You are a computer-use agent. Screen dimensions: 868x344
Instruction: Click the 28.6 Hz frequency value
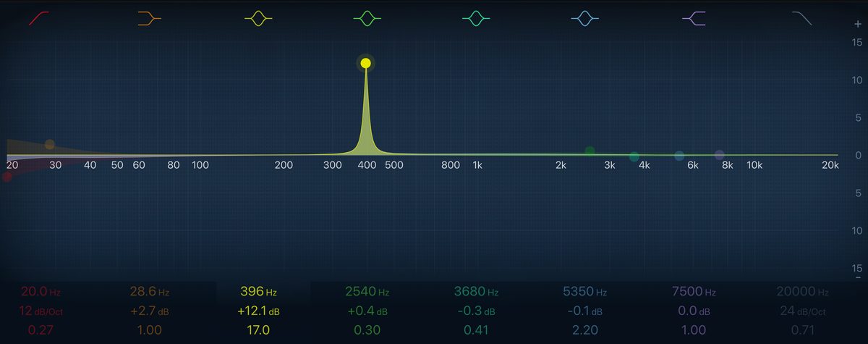[x=150, y=292]
